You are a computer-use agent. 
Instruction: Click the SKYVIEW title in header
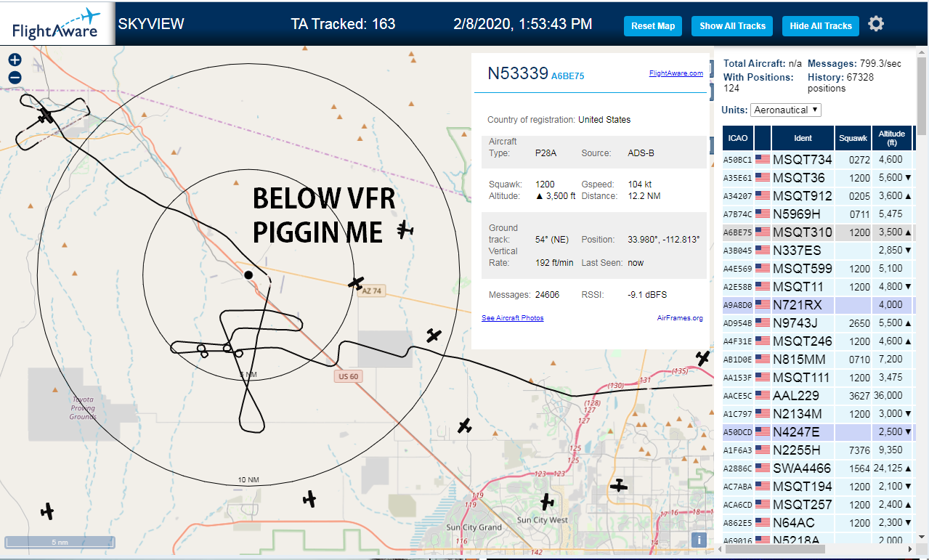point(151,24)
